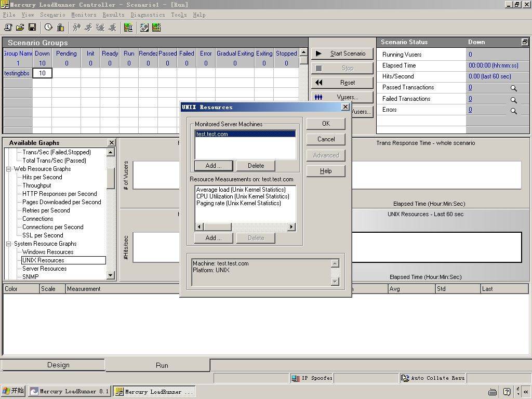The width and height of the screenshot is (532, 399).
Task: Click OK in UNIX Resources dialog
Action: 326,124
